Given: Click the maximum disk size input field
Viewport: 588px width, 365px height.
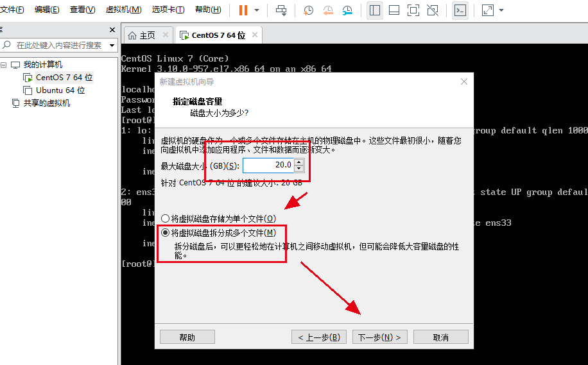Looking at the screenshot, I should 268,165.
